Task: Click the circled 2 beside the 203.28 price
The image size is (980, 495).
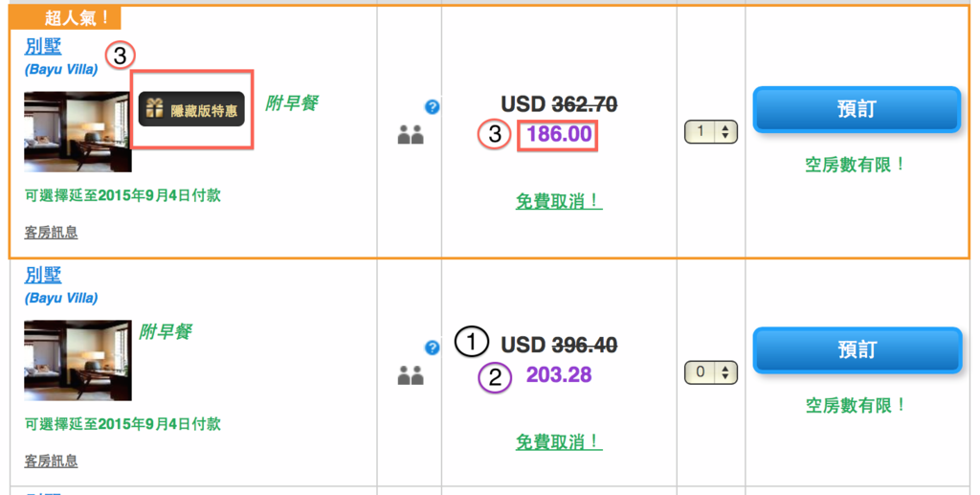Action: 494,376
